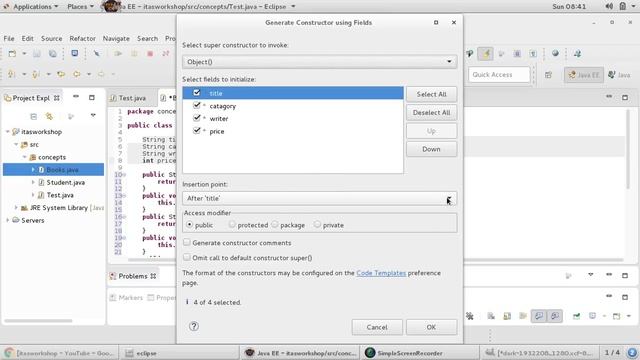Viewport: 640px width, 360px height.
Task: Open the Insertion point dropdown
Action: (320, 198)
